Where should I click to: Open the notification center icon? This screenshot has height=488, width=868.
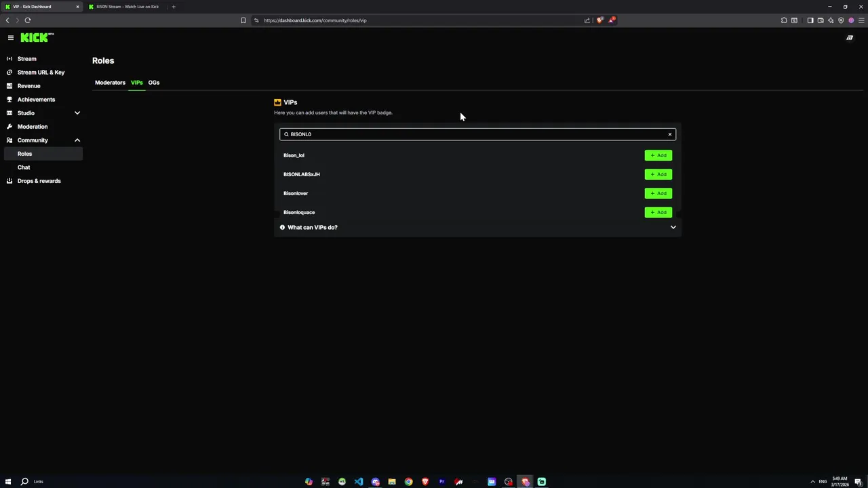[x=858, y=482]
